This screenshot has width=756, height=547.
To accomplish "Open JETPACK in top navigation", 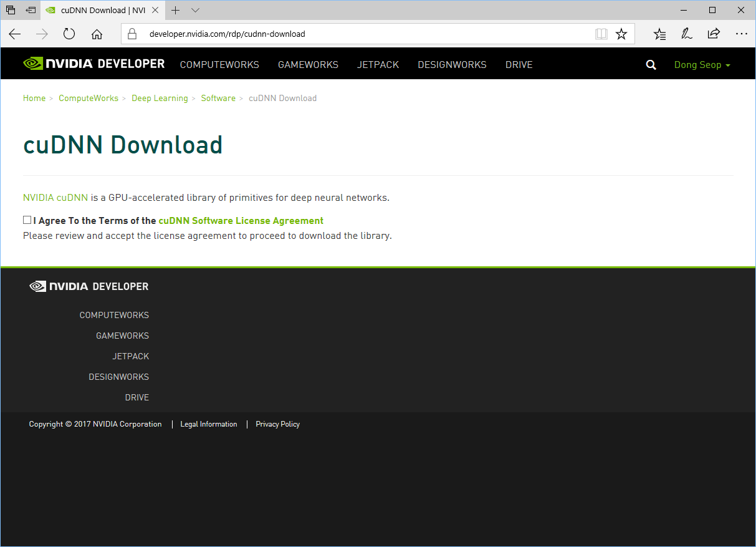I will pos(378,65).
